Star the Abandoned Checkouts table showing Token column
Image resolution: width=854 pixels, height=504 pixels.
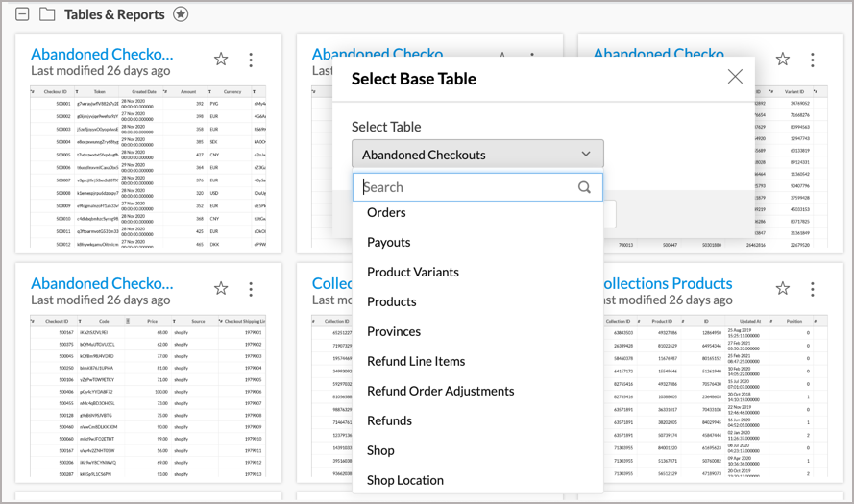[x=221, y=60]
